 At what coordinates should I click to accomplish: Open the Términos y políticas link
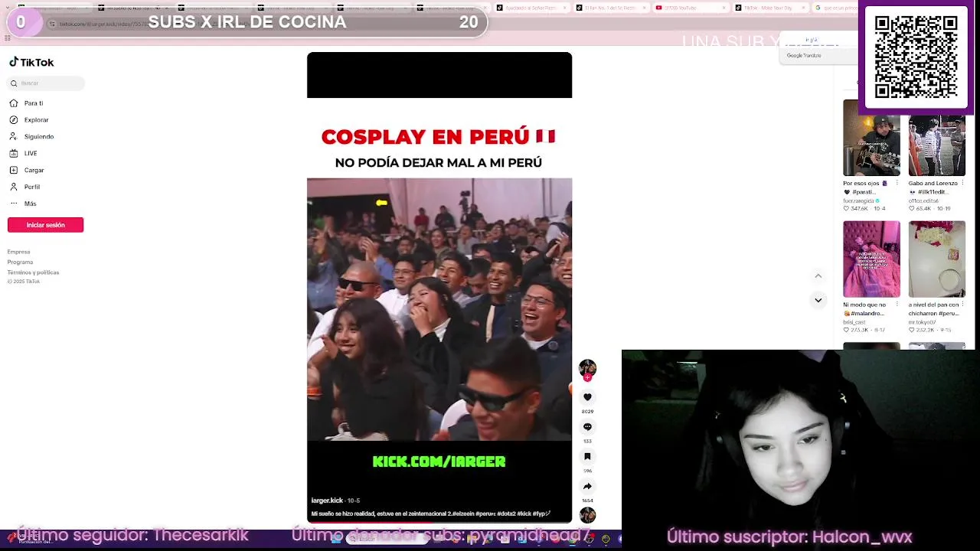(33, 272)
